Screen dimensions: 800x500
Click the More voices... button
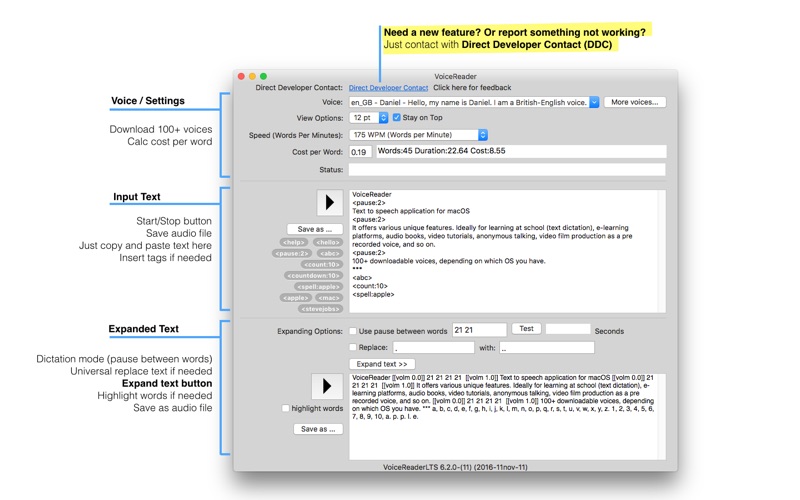635,102
